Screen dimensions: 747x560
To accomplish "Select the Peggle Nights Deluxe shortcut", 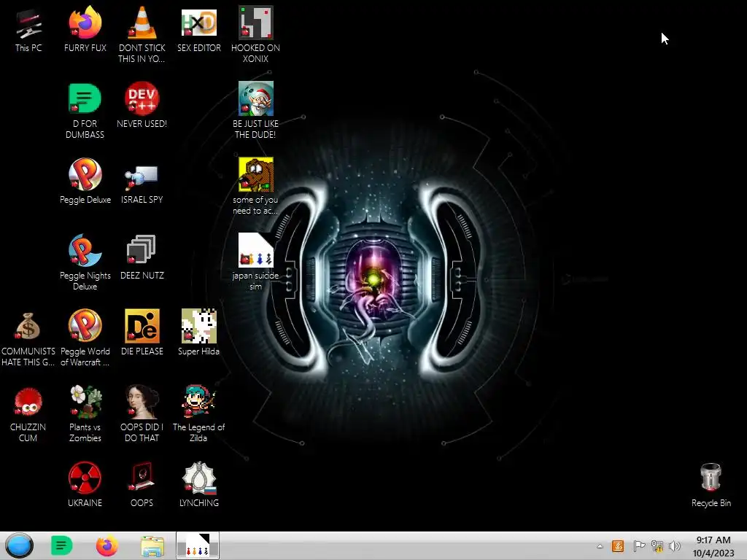I will coord(85,262).
